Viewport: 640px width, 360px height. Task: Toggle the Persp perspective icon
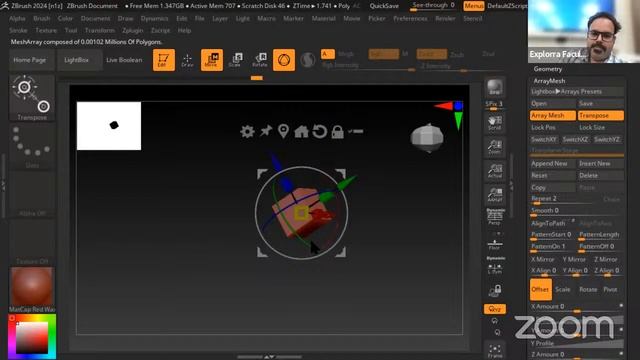[495, 217]
